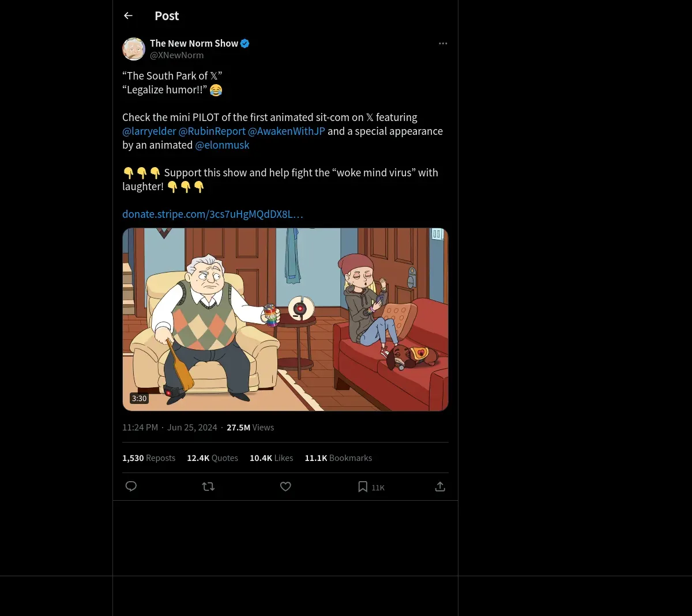Click the video's top-right corner icon
Image resolution: width=692 pixels, height=616 pixels.
coord(437,234)
